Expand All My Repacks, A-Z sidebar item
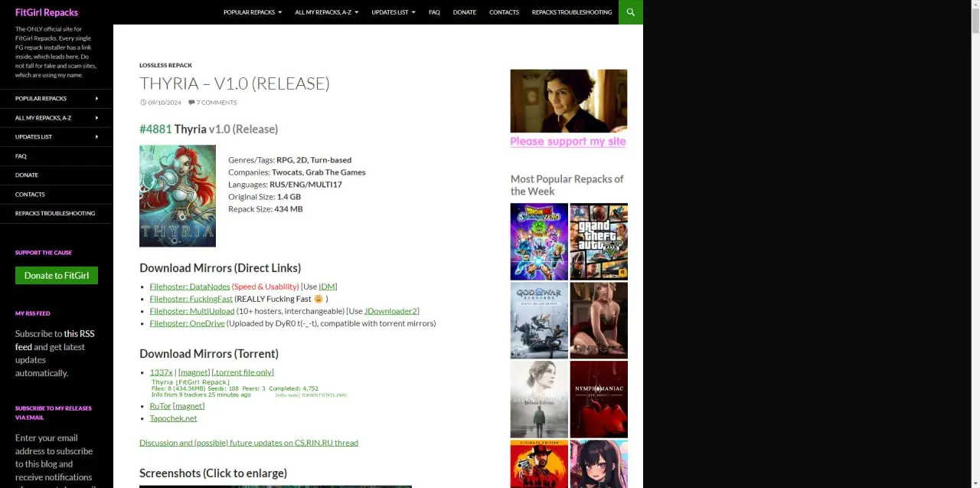980x488 pixels. click(x=56, y=118)
